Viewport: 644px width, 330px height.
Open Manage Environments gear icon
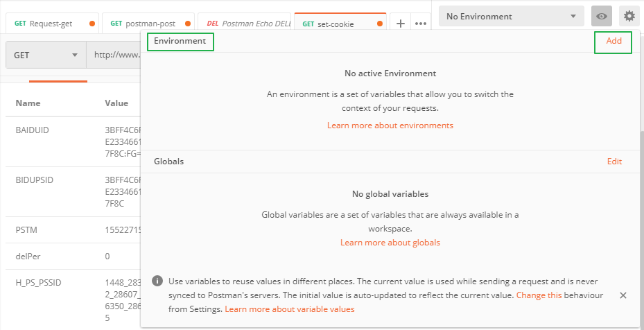pos(629,16)
